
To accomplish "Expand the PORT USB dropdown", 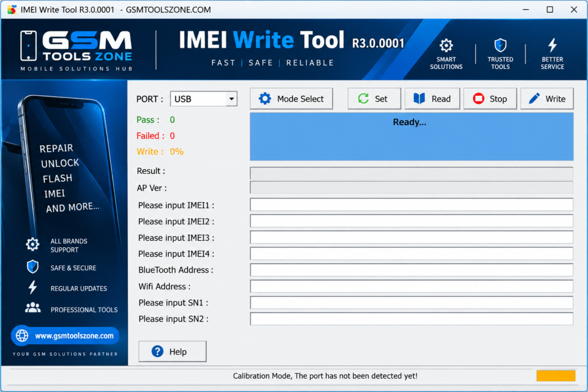I will [231, 99].
